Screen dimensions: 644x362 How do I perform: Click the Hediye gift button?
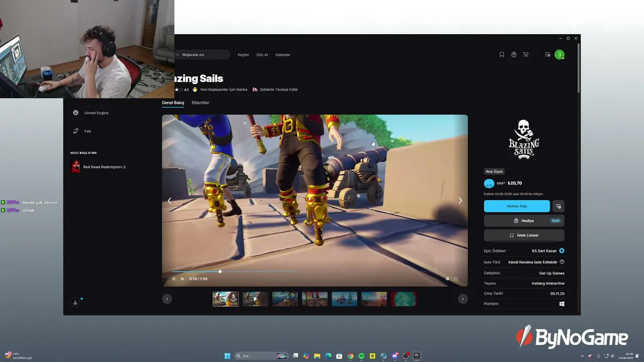coord(524,221)
